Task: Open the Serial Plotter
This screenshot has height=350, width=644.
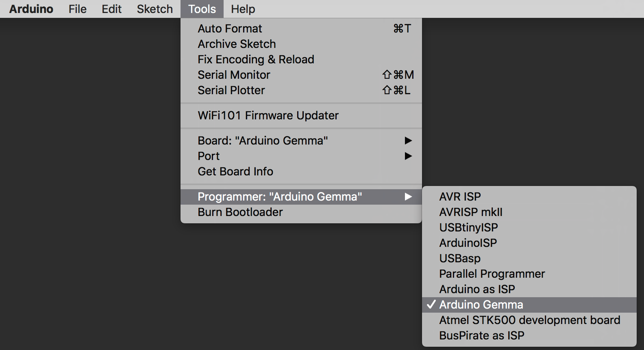Action: click(231, 90)
